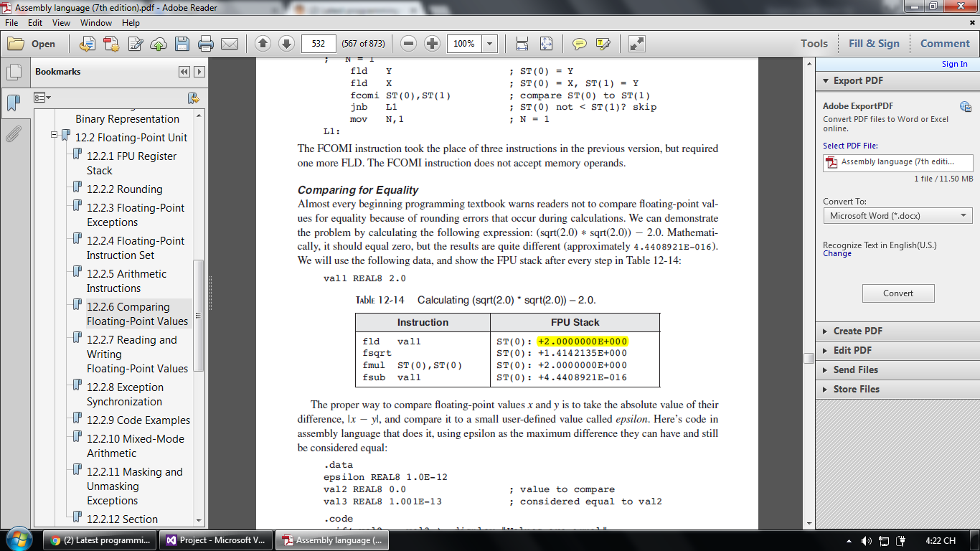Open the View menu
The image size is (980, 551).
coord(61,23)
